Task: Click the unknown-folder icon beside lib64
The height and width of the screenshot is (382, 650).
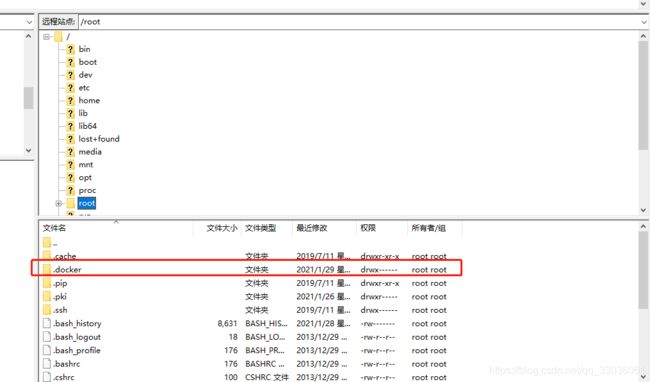Action: point(70,126)
